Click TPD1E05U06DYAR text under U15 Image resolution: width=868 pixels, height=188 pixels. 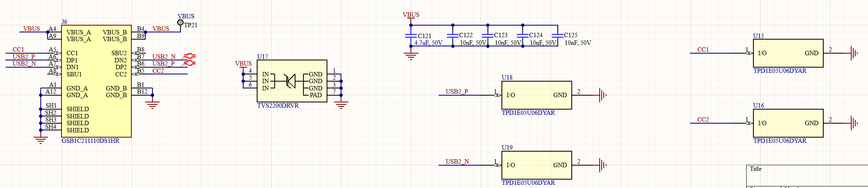coord(780,71)
